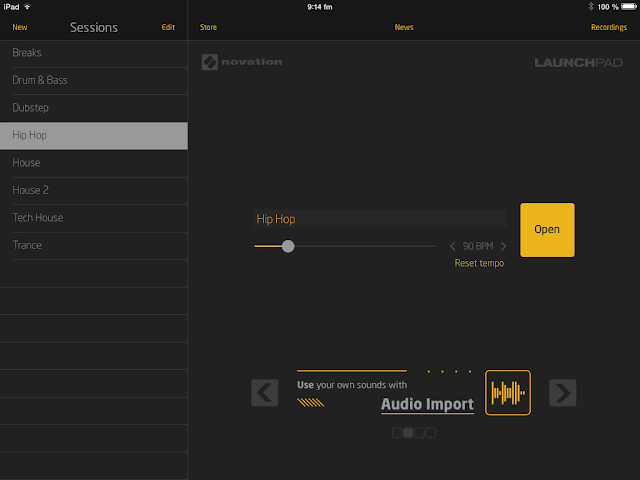Image resolution: width=640 pixels, height=480 pixels.
Task: Tap the 90 BPM tempo value
Action: [478, 246]
